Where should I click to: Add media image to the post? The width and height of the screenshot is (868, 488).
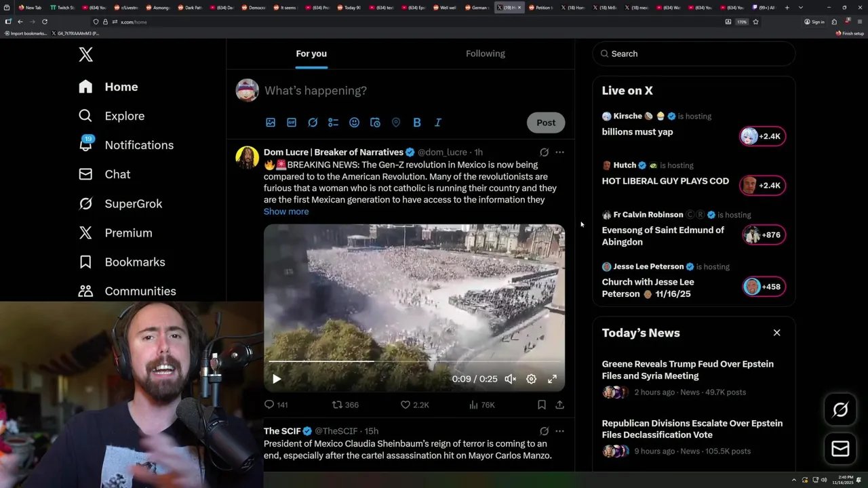tap(271, 123)
